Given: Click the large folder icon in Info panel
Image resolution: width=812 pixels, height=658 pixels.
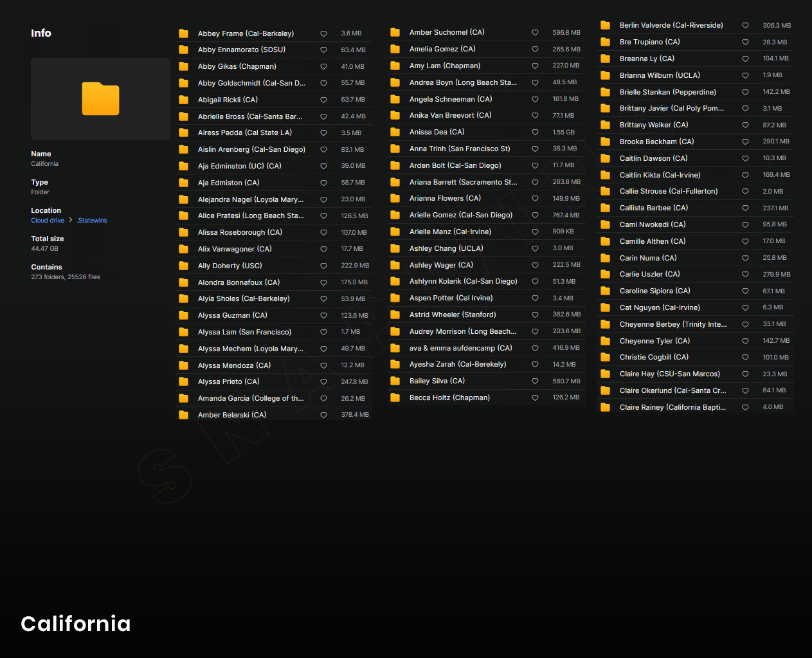Looking at the screenshot, I should [x=100, y=99].
